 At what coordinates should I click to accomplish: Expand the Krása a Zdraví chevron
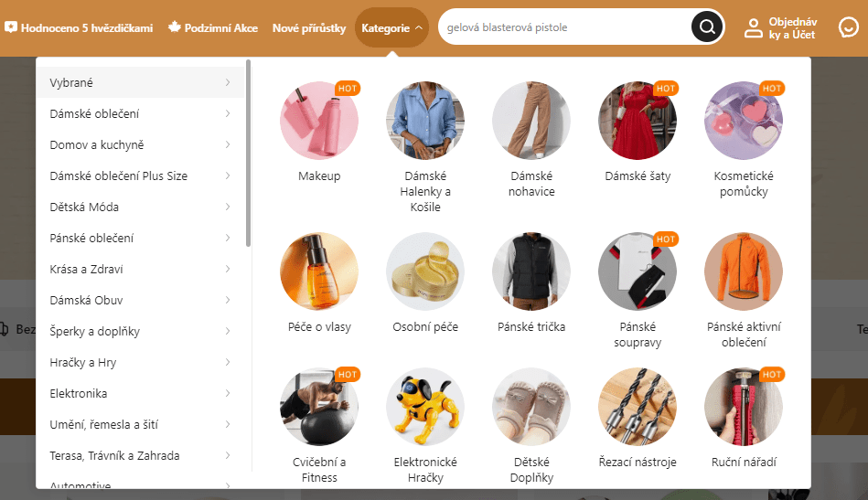[228, 269]
